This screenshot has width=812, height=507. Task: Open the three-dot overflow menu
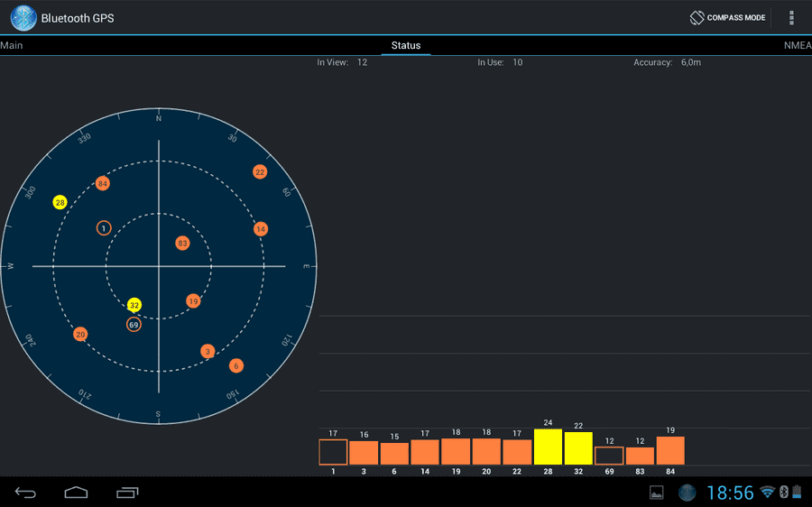791,18
